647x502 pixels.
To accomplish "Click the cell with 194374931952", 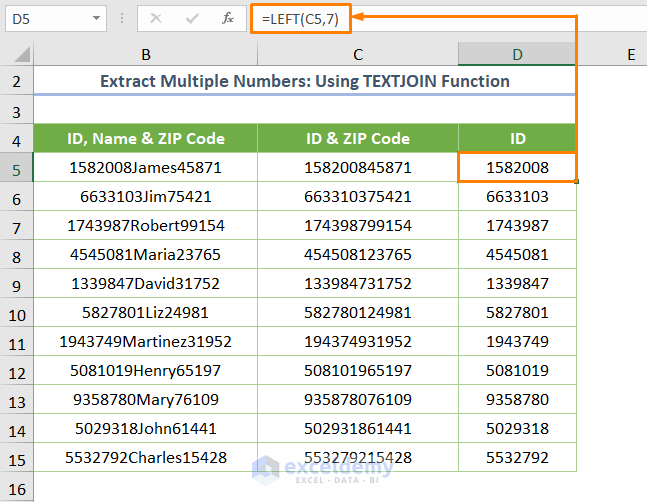I will (x=357, y=342).
